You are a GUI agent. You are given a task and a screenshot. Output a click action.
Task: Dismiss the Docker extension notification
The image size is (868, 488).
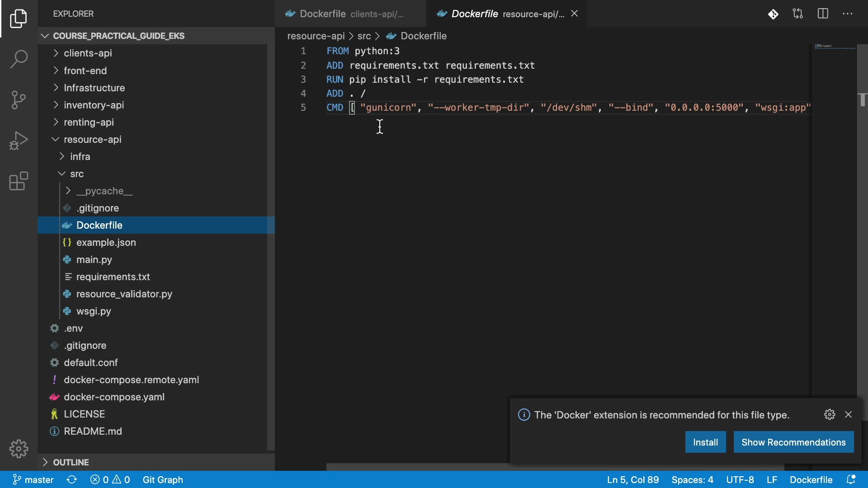848,414
